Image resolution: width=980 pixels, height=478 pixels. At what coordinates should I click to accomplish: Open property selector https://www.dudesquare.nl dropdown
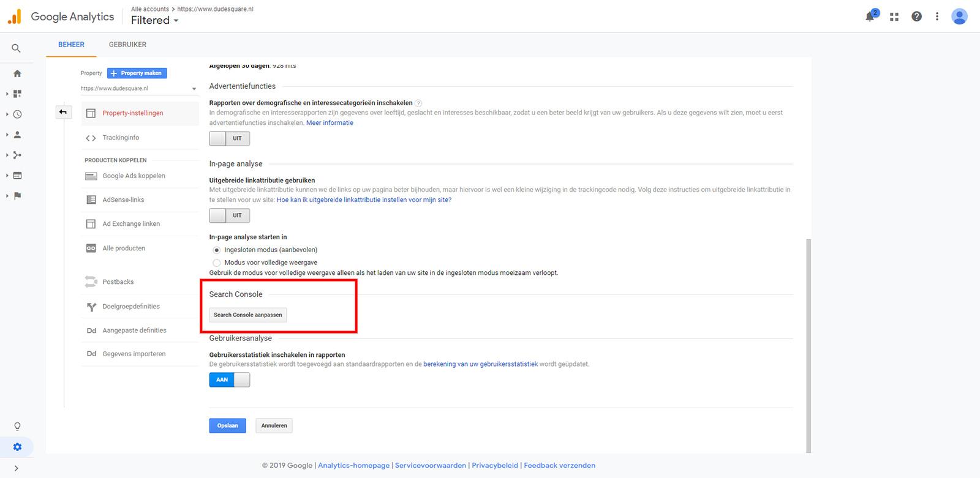[x=138, y=89]
